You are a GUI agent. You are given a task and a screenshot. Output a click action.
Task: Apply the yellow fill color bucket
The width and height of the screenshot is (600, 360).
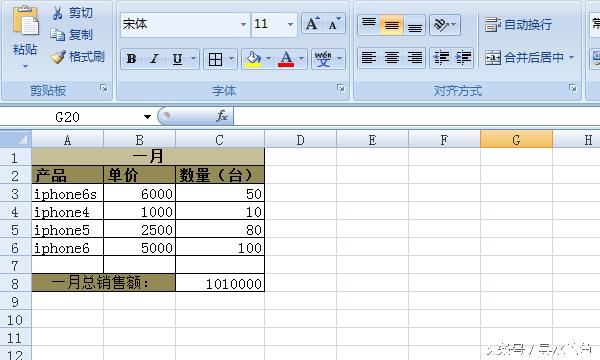point(253,59)
